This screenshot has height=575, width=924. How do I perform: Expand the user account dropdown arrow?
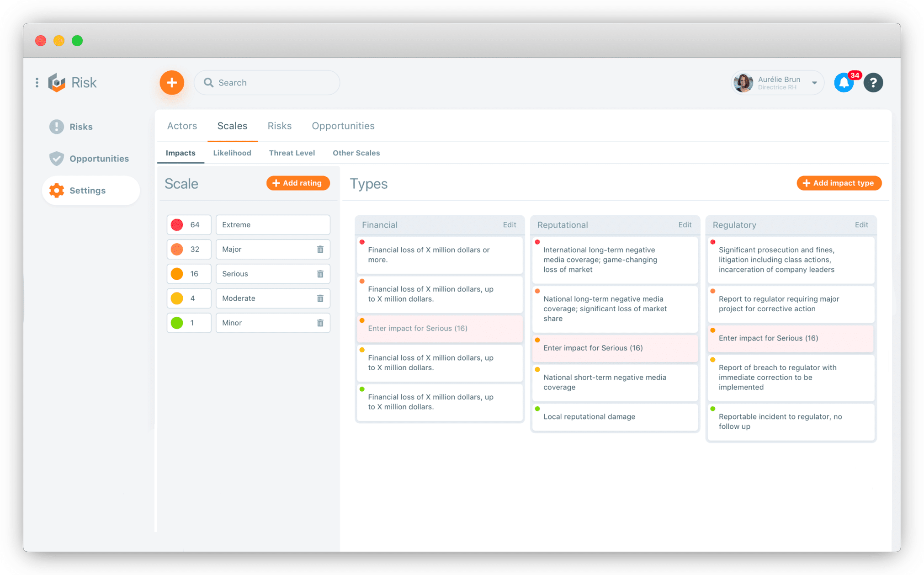814,83
